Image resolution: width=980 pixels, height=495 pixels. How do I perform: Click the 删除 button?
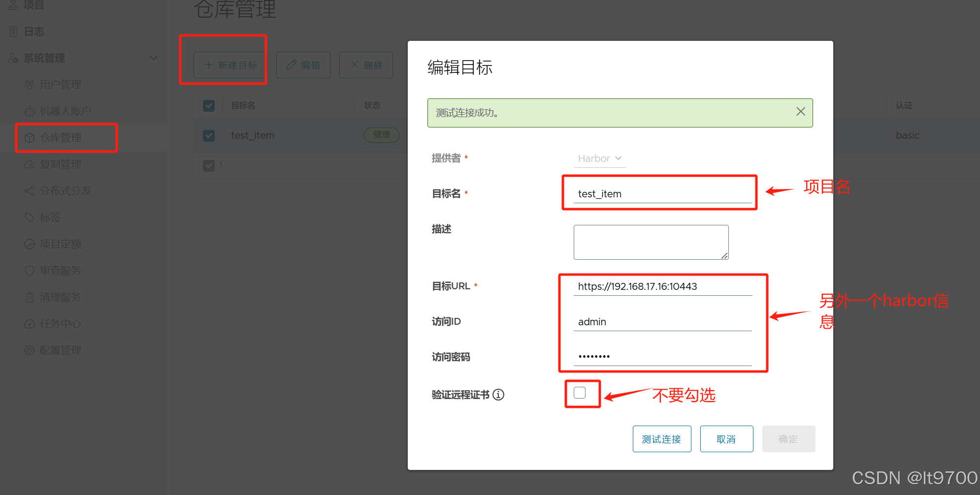point(366,65)
